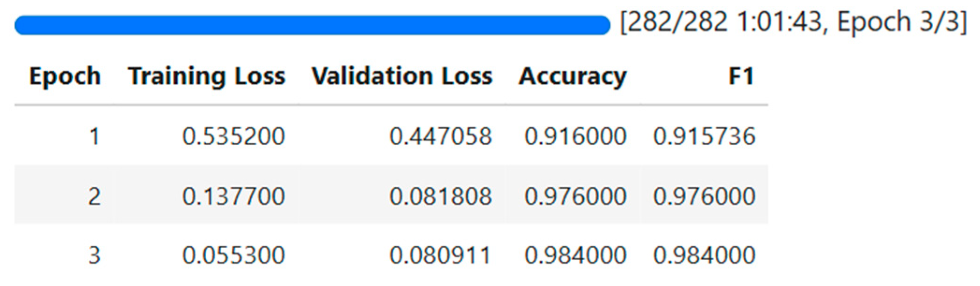980x286 pixels.
Task: Select epoch 3 row number
Action: point(94,255)
